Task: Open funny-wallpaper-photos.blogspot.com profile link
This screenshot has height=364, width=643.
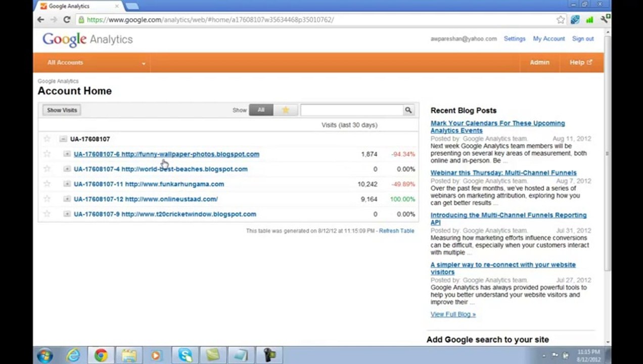Action: [166, 154]
